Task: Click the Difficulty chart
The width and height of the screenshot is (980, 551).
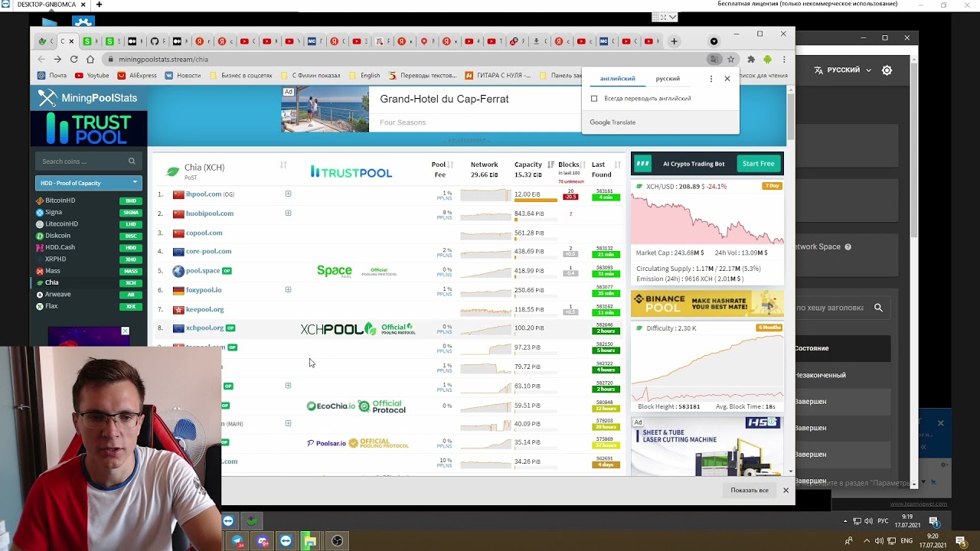Action: pyautogui.click(x=707, y=367)
